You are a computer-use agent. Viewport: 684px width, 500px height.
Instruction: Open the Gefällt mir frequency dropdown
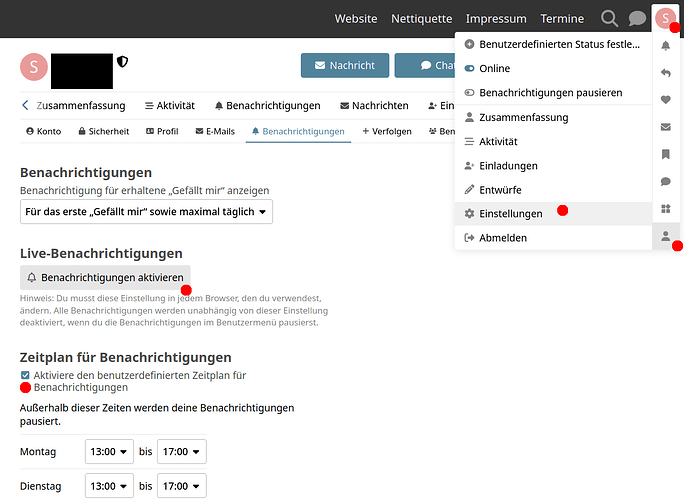[146, 212]
